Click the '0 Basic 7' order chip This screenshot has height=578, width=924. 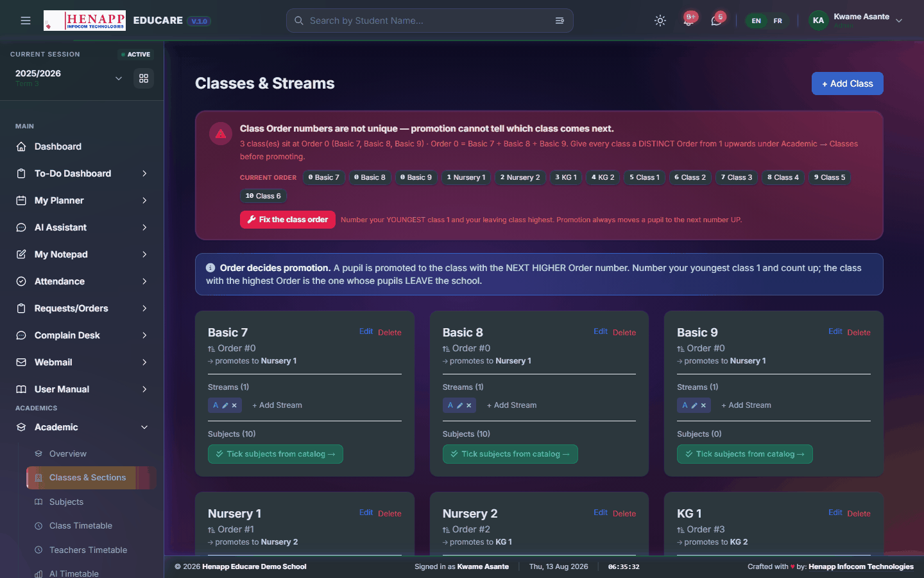coord(323,177)
